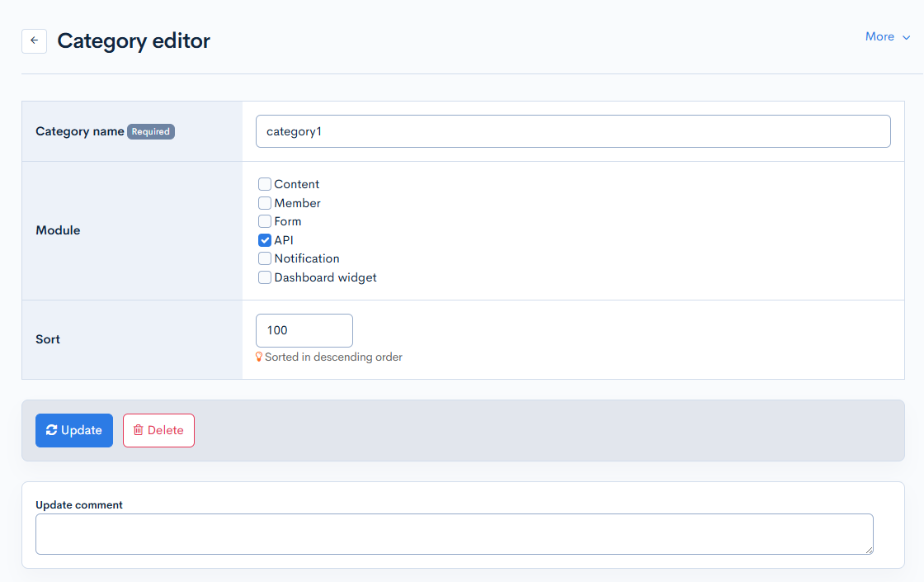Click into the Category name field
Viewport: 924px width, 582px height.
click(x=573, y=131)
